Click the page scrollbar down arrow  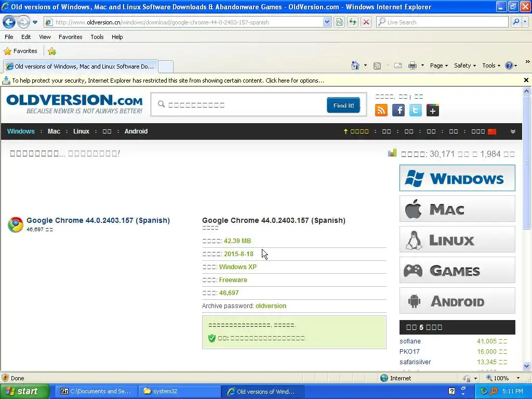(x=527, y=366)
